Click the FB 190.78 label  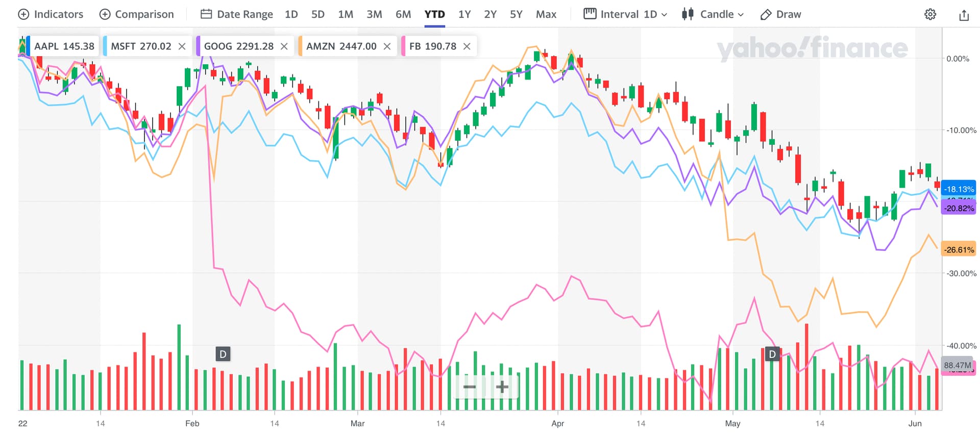[433, 46]
